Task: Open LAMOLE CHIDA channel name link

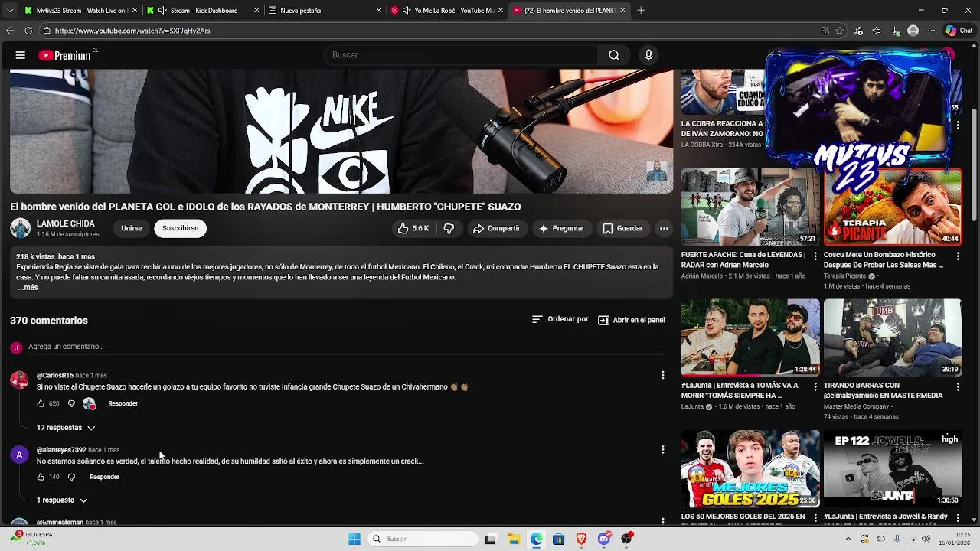Action: point(66,223)
